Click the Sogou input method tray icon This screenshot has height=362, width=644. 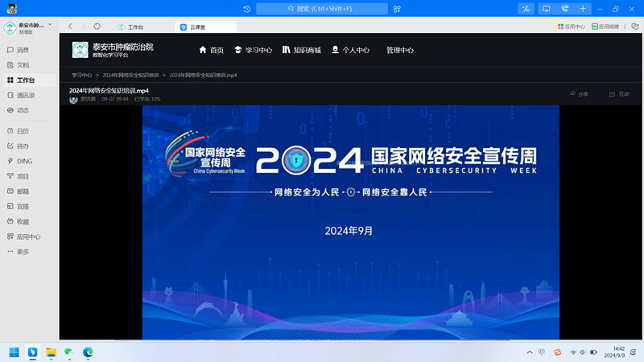[557, 352]
